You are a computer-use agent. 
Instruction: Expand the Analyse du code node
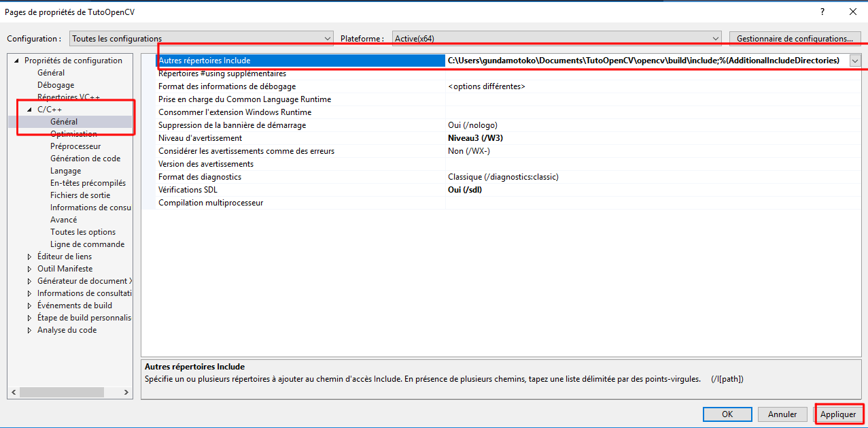point(29,330)
